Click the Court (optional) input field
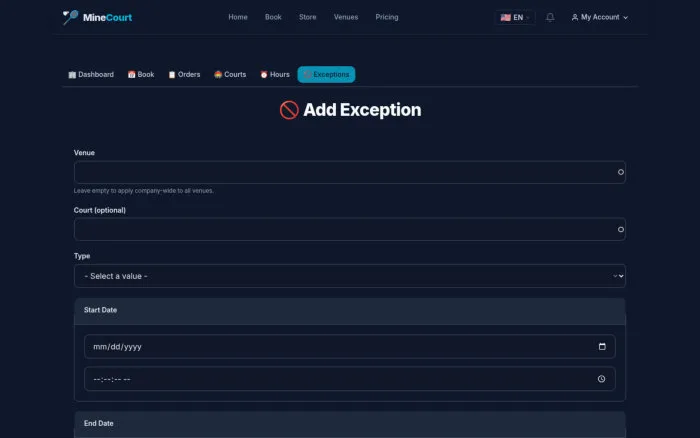 (350, 229)
